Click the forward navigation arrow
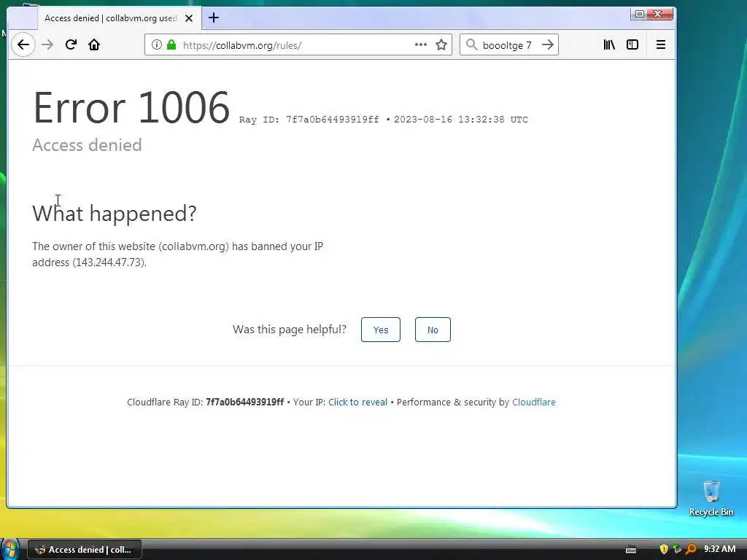The width and height of the screenshot is (747, 560). tap(47, 44)
